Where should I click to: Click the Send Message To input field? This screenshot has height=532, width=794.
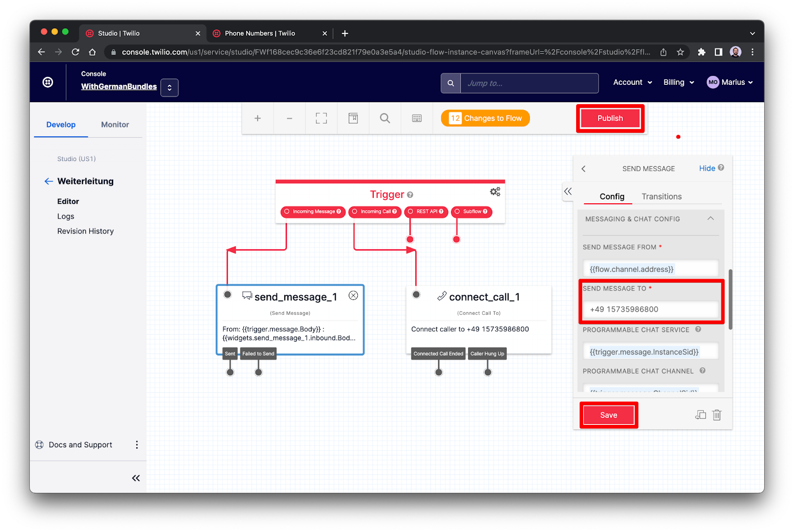[x=651, y=309]
